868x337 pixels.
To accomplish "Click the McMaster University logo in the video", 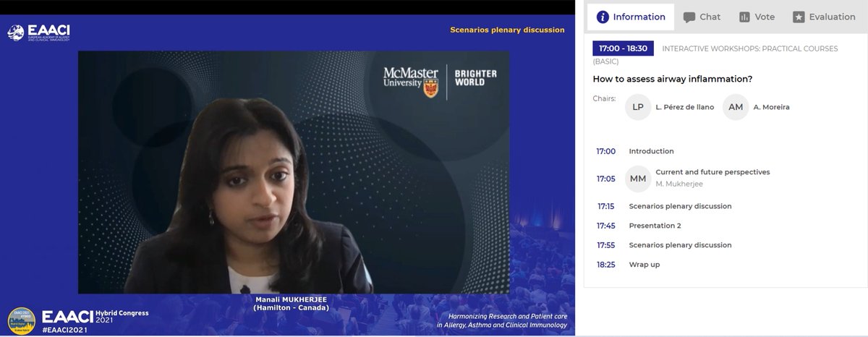I will 411,82.
